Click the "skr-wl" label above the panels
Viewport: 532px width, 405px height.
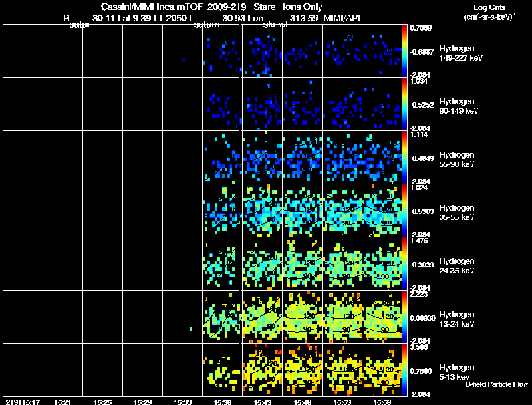point(275,25)
